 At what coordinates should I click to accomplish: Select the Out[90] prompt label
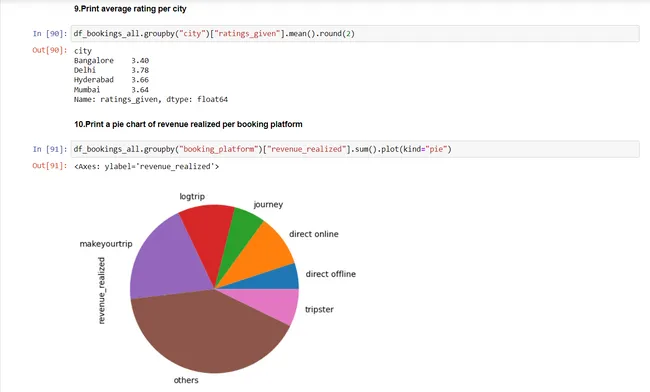[x=50, y=50]
